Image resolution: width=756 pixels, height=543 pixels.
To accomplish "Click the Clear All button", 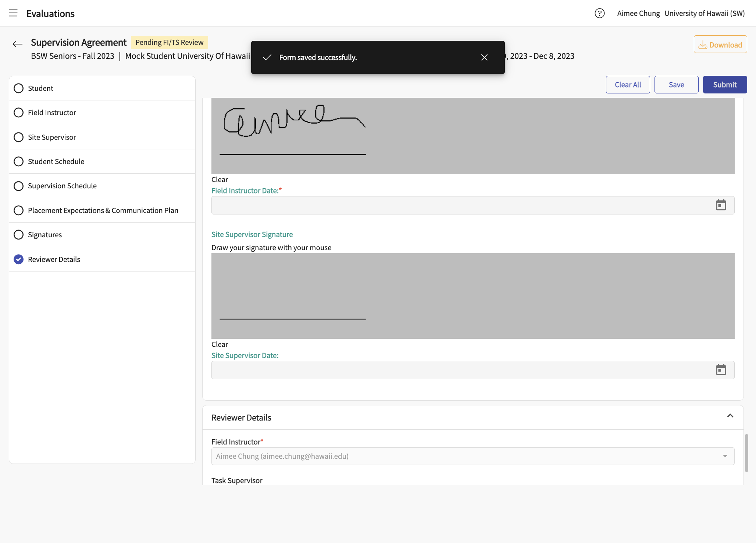I will click(628, 85).
